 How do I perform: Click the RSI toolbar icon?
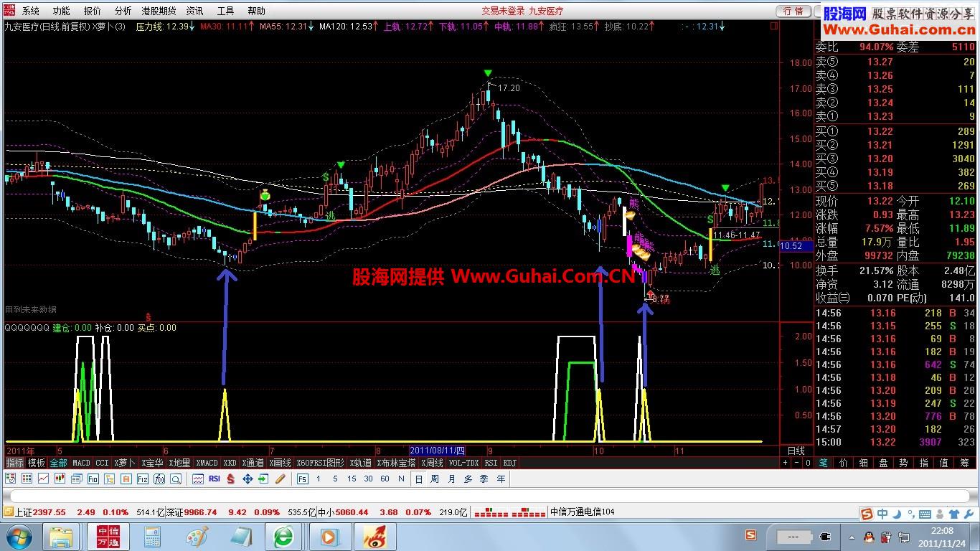[214, 479]
